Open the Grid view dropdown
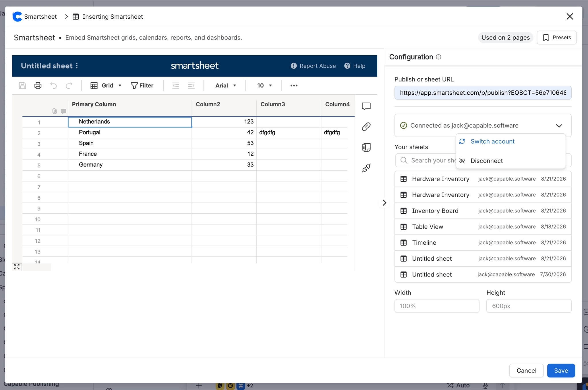 tap(106, 85)
